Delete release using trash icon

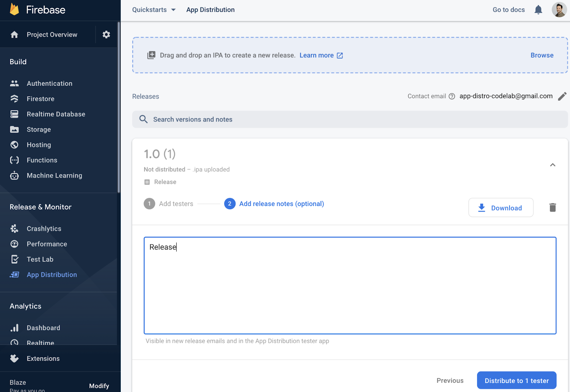coord(553,207)
